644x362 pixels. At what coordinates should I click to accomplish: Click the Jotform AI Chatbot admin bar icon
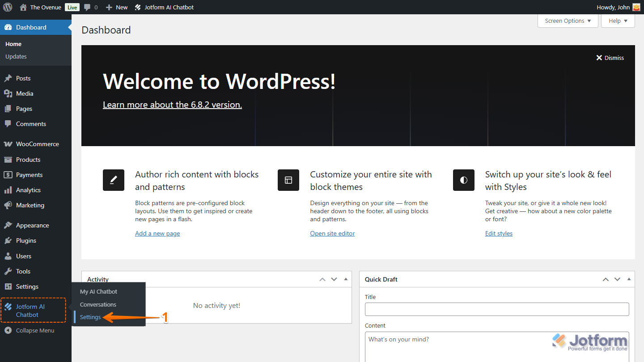137,7
